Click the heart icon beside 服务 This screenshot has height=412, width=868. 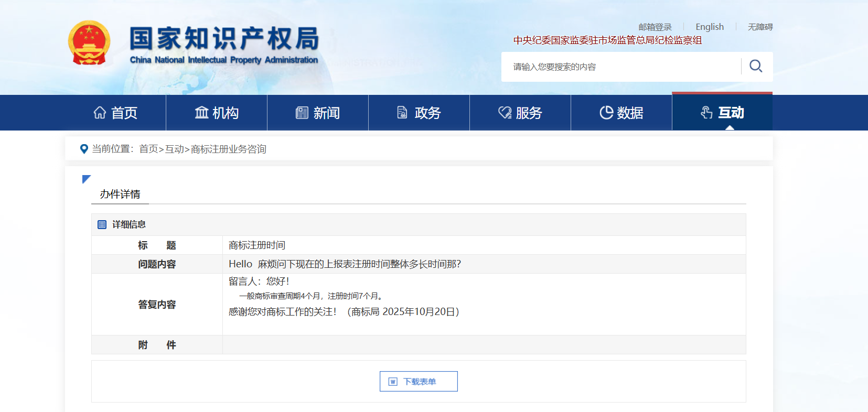tap(505, 113)
